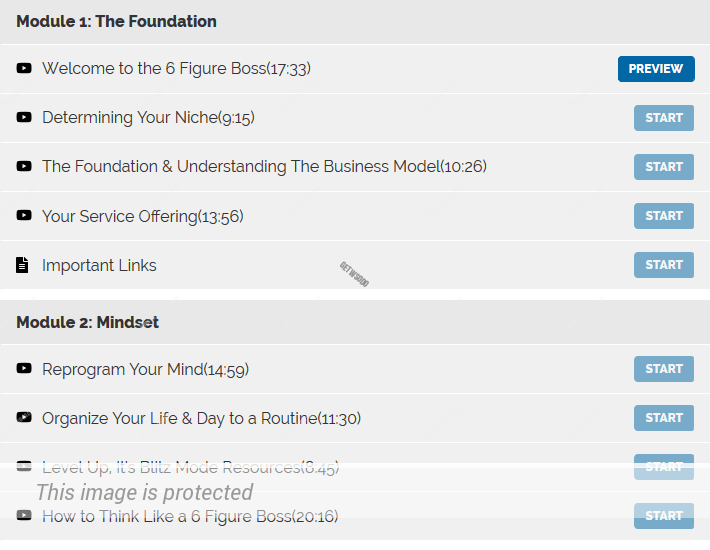Click video icon beside Welcome to the 6 Figure Boss

point(24,69)
